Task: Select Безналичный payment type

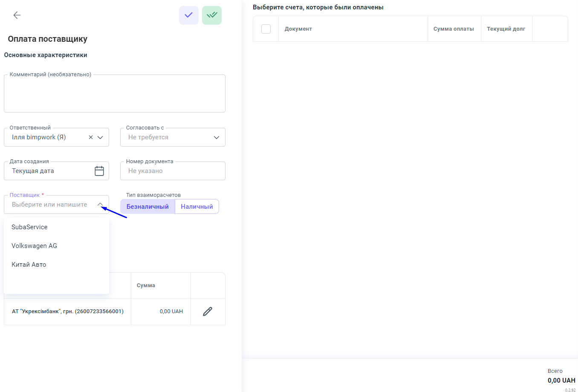Action: (147, 207)
